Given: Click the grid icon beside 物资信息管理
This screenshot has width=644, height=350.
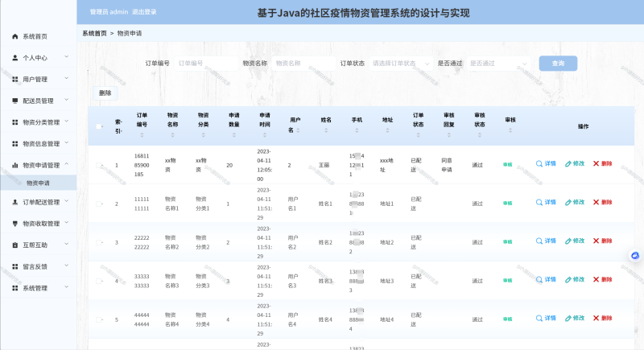Looking at the screenshot, I should click(x=15, y=143).
